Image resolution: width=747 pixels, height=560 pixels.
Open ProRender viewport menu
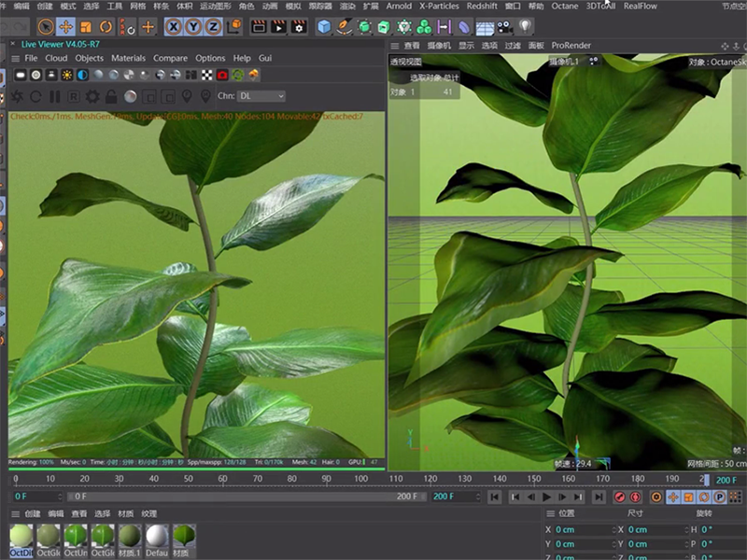click(x=571, y=45)
